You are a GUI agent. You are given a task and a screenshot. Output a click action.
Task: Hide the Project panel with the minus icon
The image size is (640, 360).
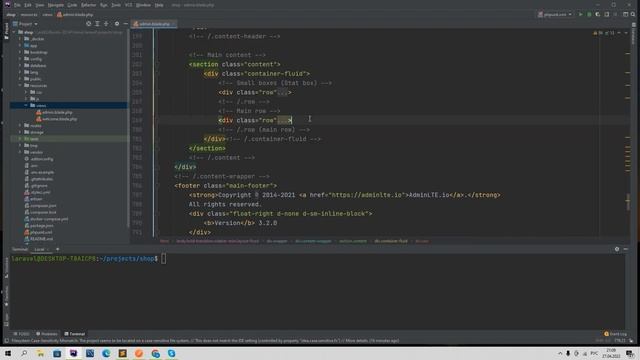[125, 24]
